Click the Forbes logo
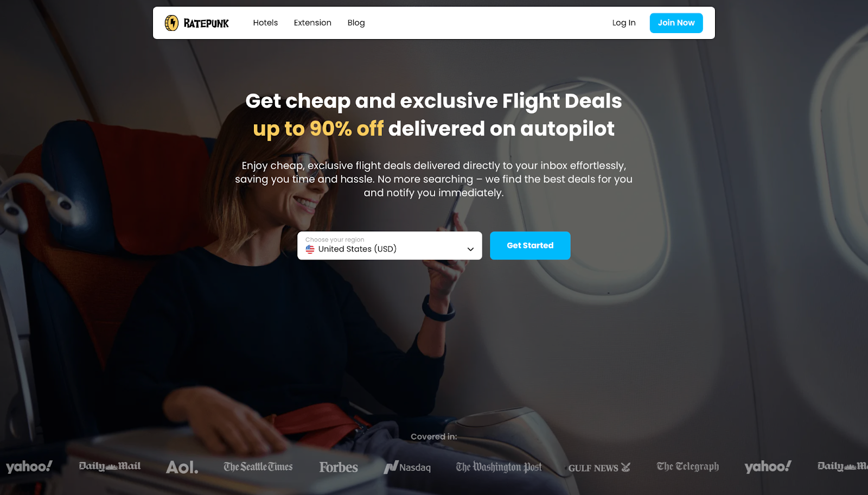The width and height of the screenshot is (868, 495). click(x=339, y=467)
